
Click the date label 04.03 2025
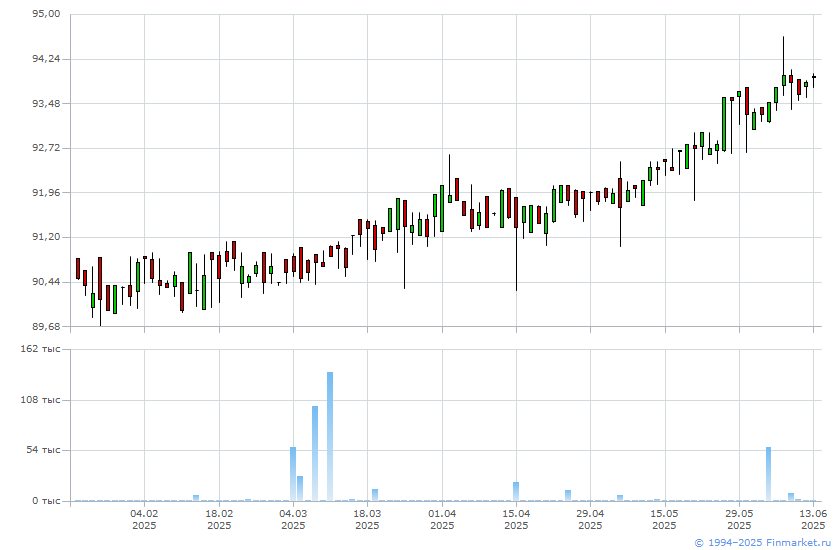point(293,519)
